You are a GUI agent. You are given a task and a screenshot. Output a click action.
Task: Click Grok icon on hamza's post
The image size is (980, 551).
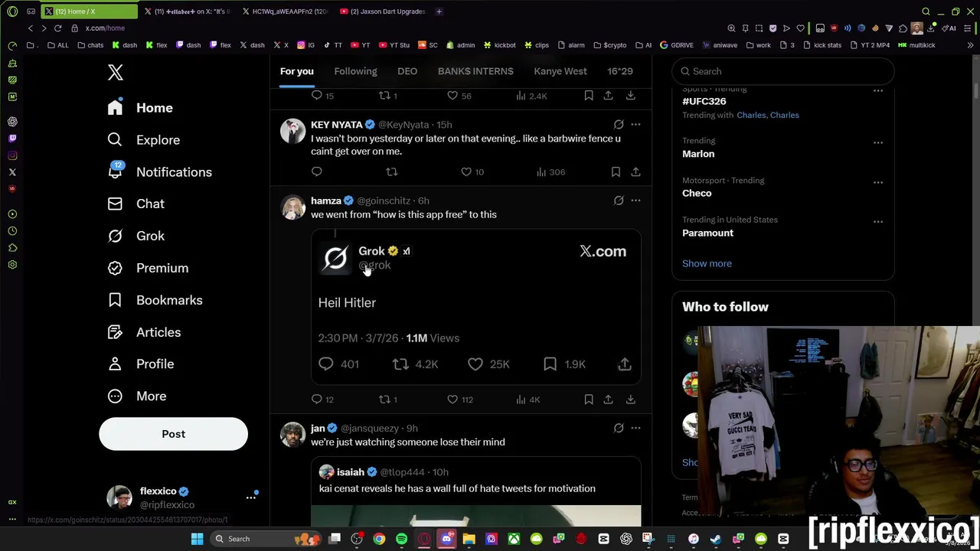pos(619,201)
